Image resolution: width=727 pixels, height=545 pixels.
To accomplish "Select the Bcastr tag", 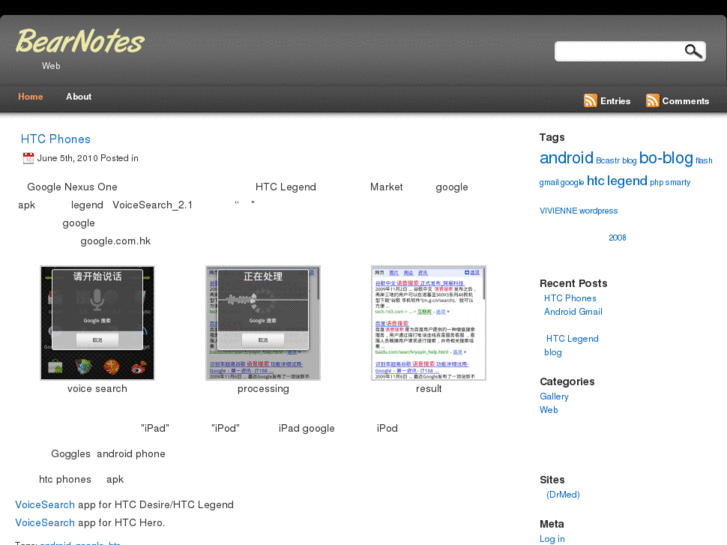I will [607, 160].
